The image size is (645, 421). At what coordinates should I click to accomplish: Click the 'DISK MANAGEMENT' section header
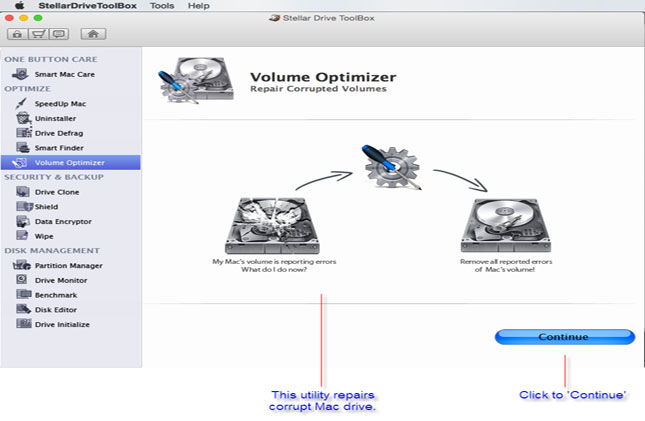[x=52, y=251]
